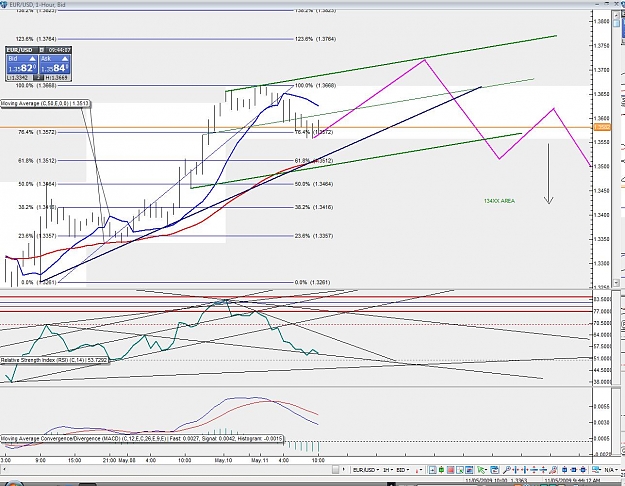625x486 pixels.
Task: Click the 'May 10' date on time axis
Action: (223, 460)
